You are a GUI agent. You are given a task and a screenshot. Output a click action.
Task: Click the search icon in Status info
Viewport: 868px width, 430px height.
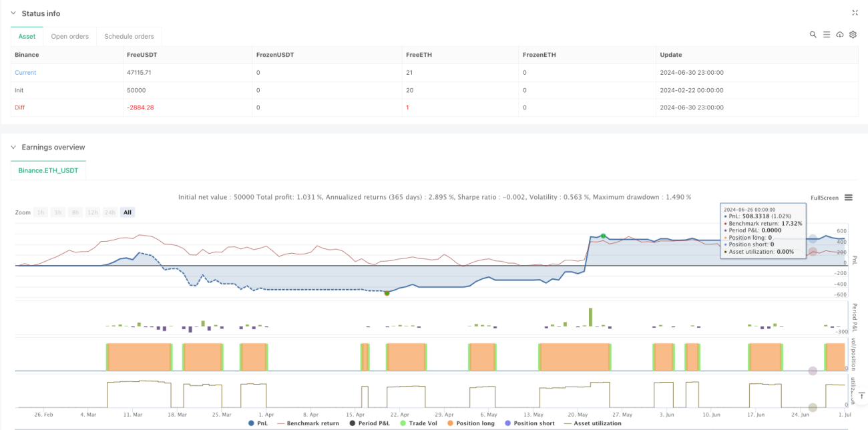pos(813,34)
